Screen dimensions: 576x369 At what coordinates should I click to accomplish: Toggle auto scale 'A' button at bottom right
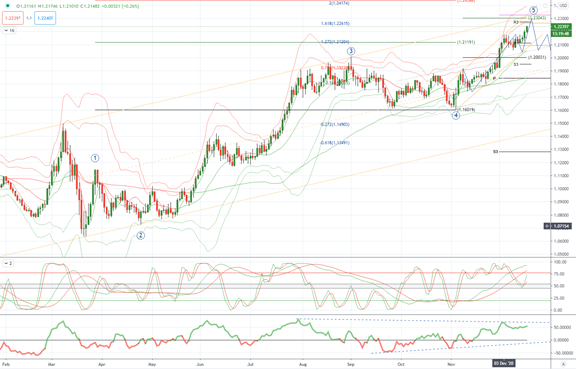(563, 364)
